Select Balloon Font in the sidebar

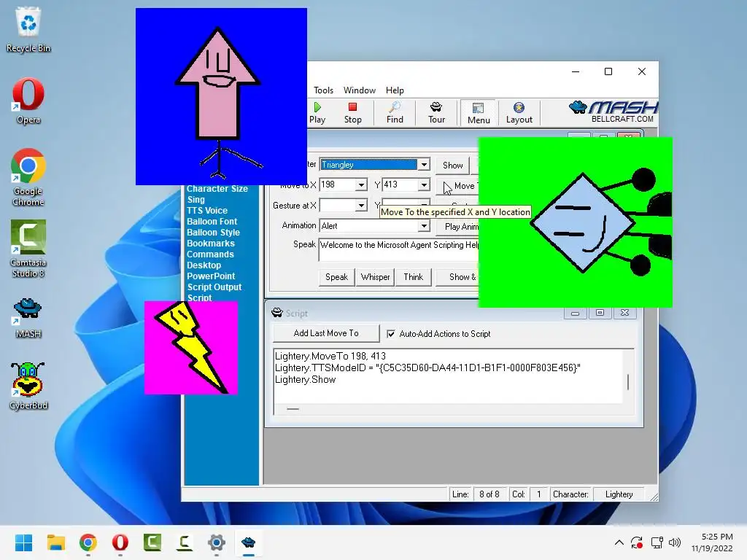tap(212, 222)
